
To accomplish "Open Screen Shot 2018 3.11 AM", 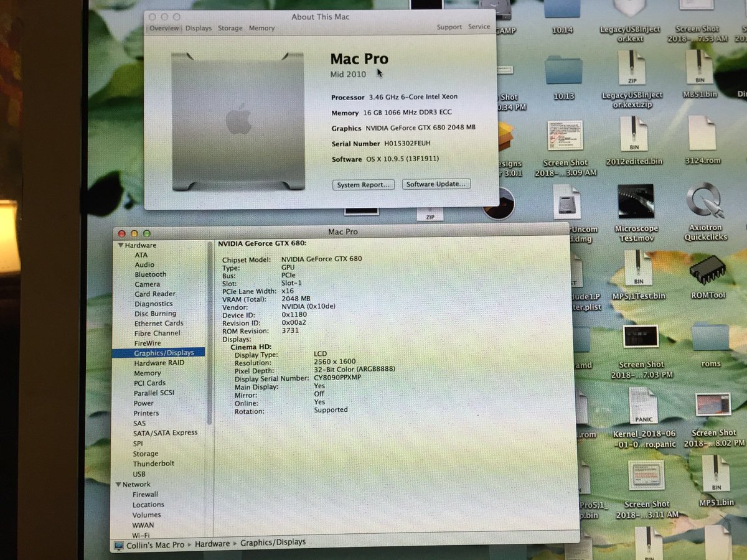I will (647, 475).
